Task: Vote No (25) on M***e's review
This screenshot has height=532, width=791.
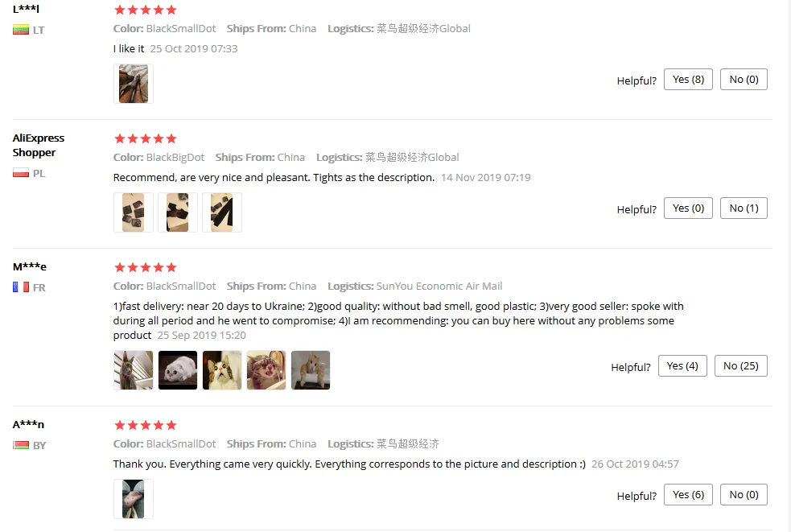Action: pos(740,366)
